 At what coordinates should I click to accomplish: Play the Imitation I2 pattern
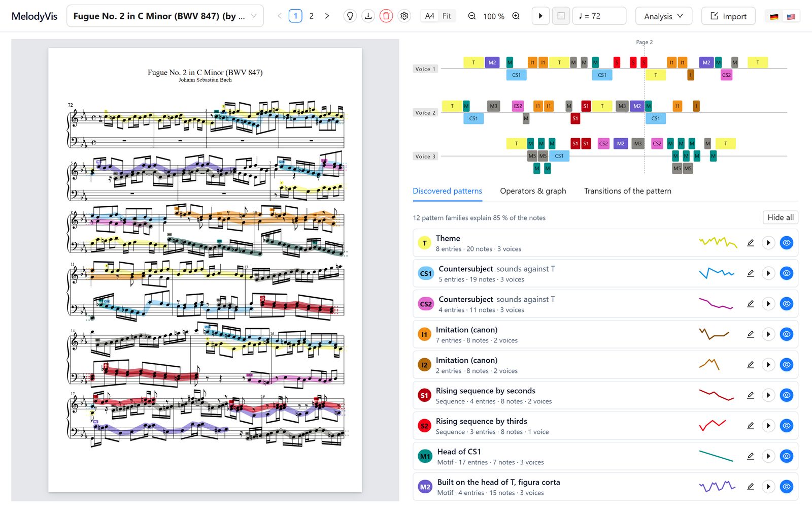click(x=768, y=365)
